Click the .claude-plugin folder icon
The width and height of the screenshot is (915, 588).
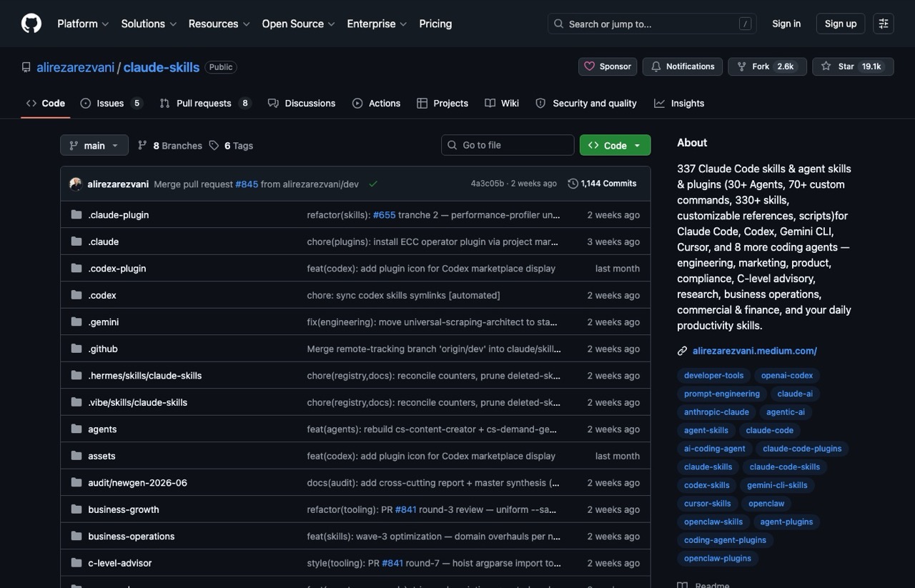click(76, 214)
